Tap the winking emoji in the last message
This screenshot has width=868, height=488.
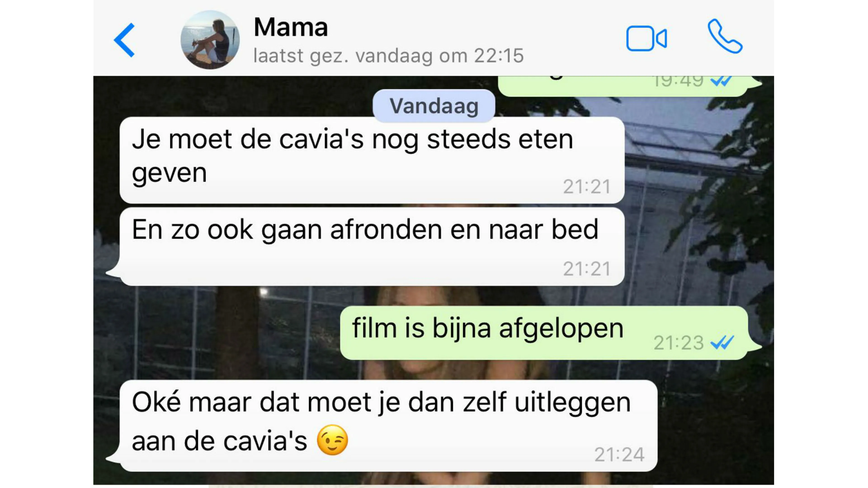pos(332,440)
